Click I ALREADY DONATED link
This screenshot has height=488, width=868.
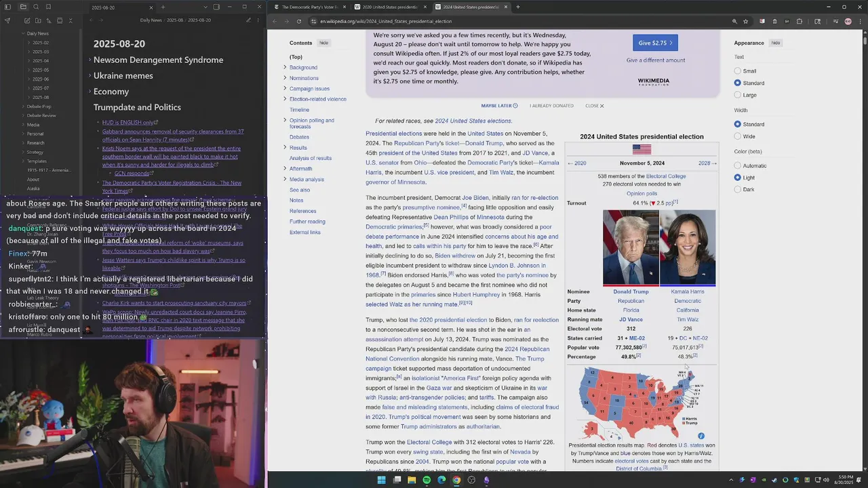coord(551,106)
